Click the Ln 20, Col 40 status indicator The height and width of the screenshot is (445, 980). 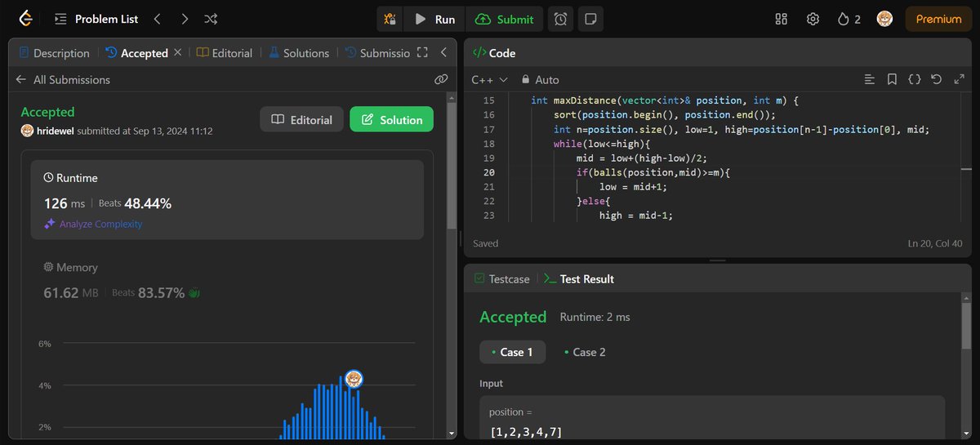pos(936,243)
